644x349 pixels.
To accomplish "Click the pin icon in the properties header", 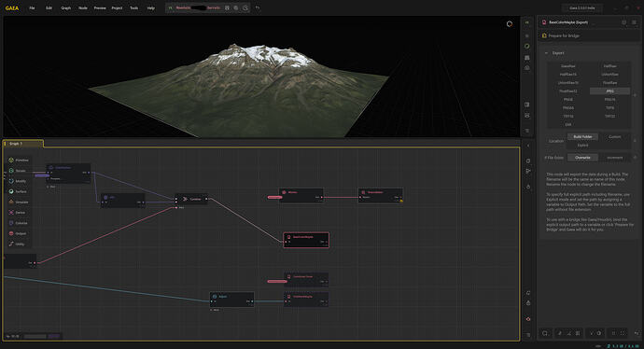I will tap(623, 22).
